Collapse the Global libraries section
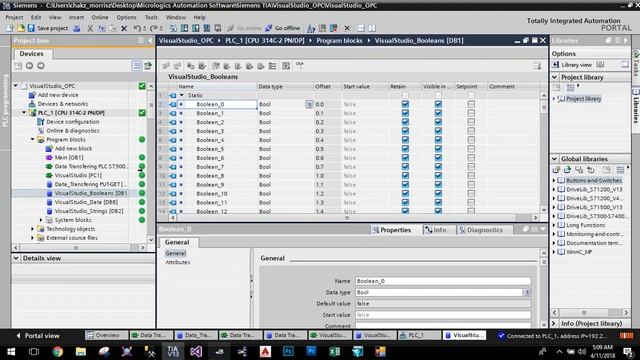 555,159
